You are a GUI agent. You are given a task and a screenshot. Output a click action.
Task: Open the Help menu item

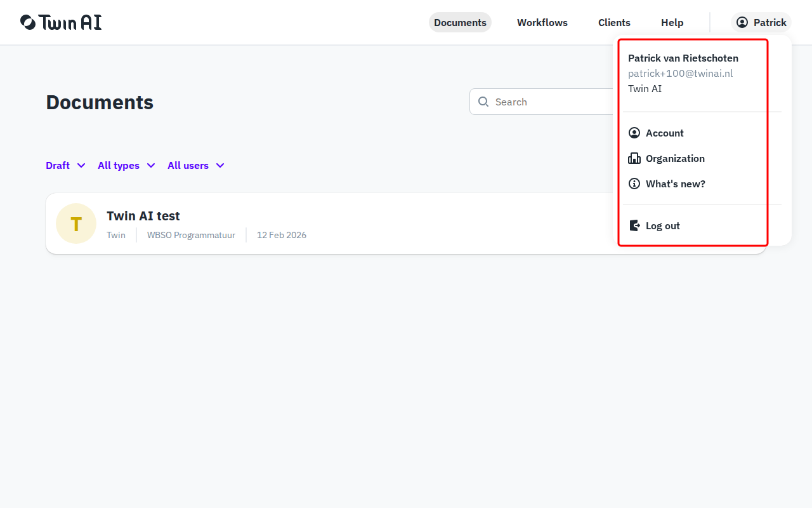(x=672, y=22)
